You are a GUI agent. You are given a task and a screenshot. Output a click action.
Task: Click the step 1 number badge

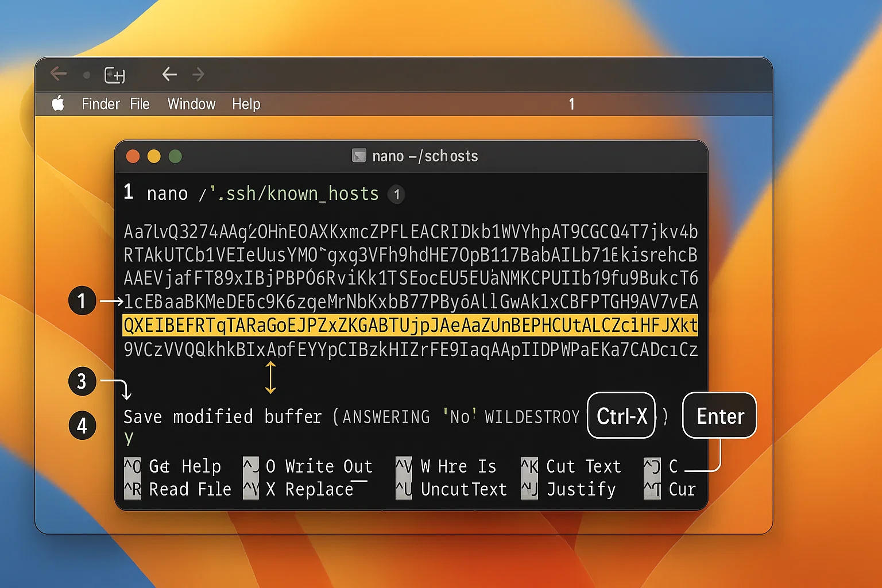(x=82, y=301)
